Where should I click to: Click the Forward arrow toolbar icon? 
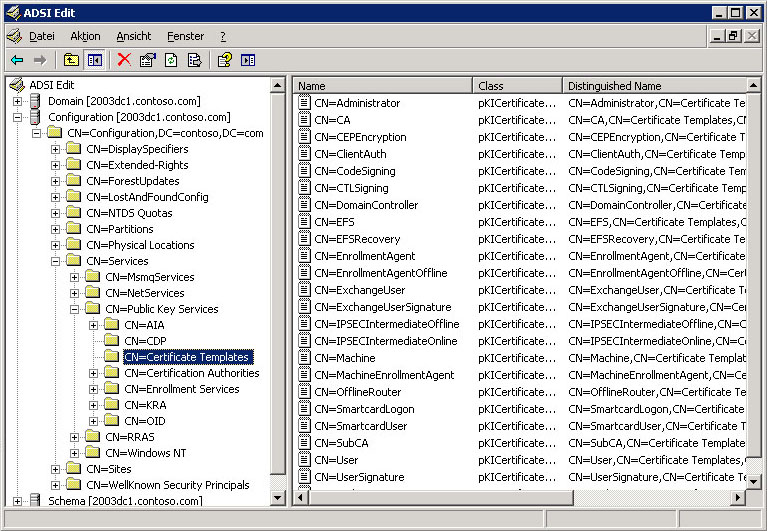point(40,60)
